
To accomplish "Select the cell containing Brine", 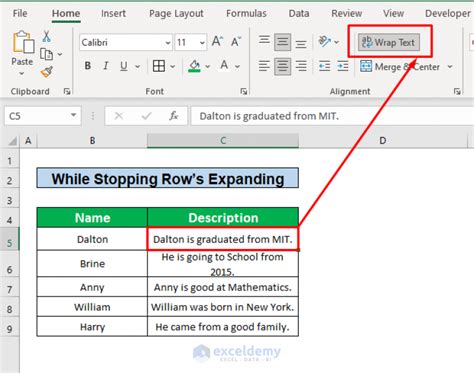I will tap(92, 263).
